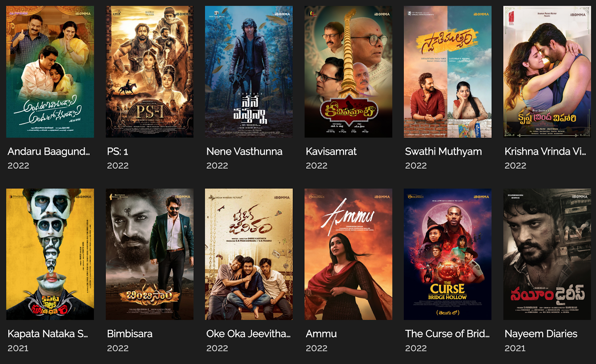Select The Curse of Bridge Hollow poster
596x364 pixels.
[447, 254]
